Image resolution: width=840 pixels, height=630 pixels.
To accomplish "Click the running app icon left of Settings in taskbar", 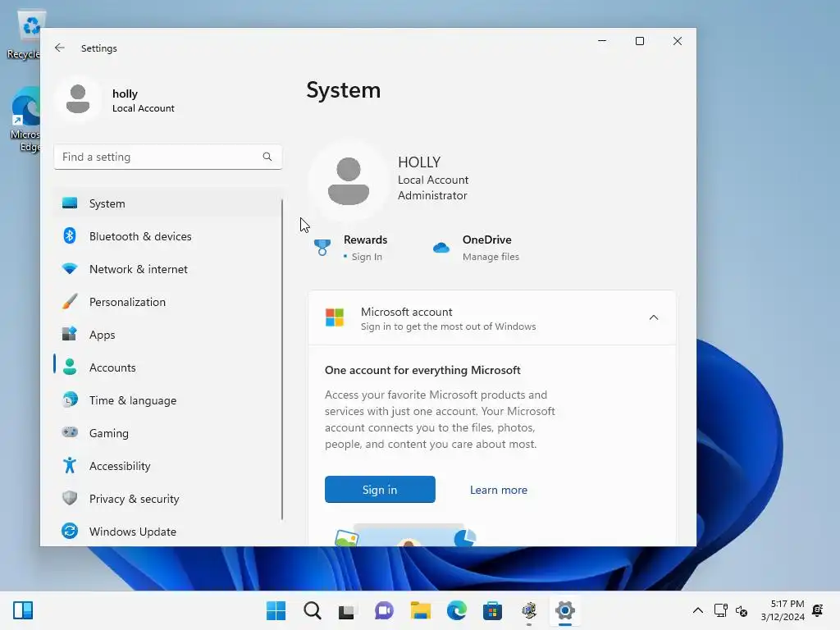I will [529, 610].
